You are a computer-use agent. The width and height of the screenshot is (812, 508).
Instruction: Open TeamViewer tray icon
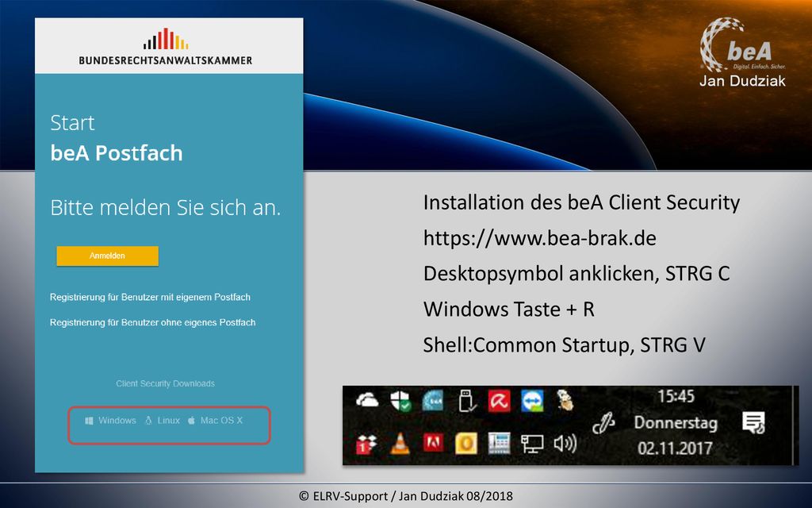[532, 401]
